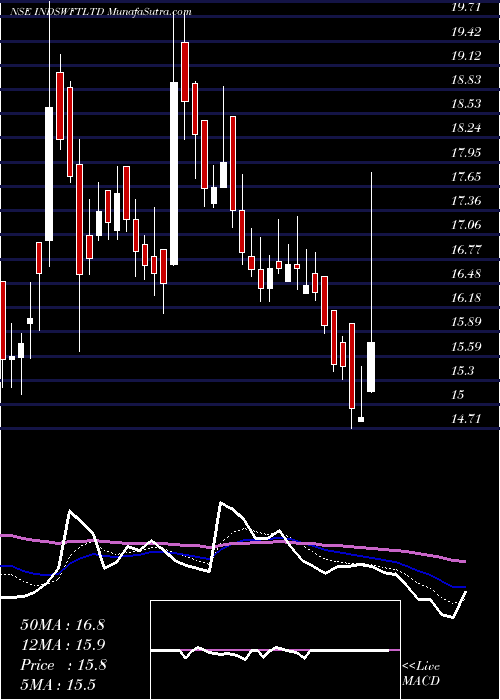This screenshot has height=700, width=500.
Task: Select the 15.89 price axis label
Action: click(466, 322)
